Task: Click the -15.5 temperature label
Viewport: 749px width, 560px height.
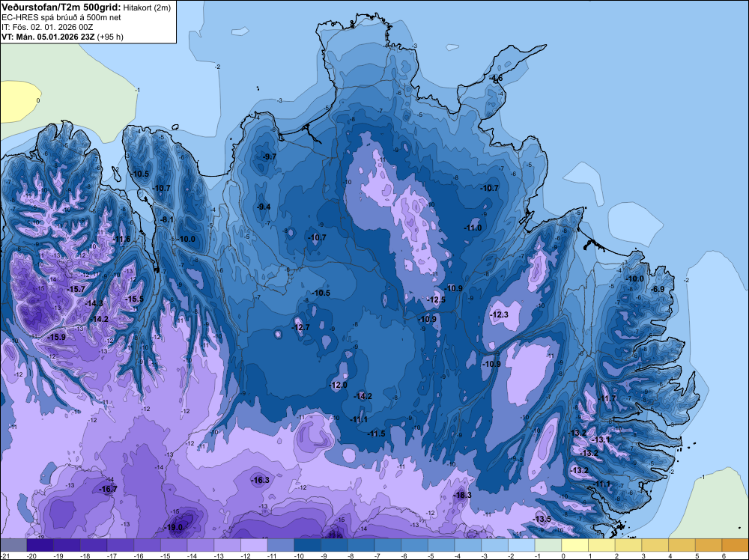Action: coord(134,299)
